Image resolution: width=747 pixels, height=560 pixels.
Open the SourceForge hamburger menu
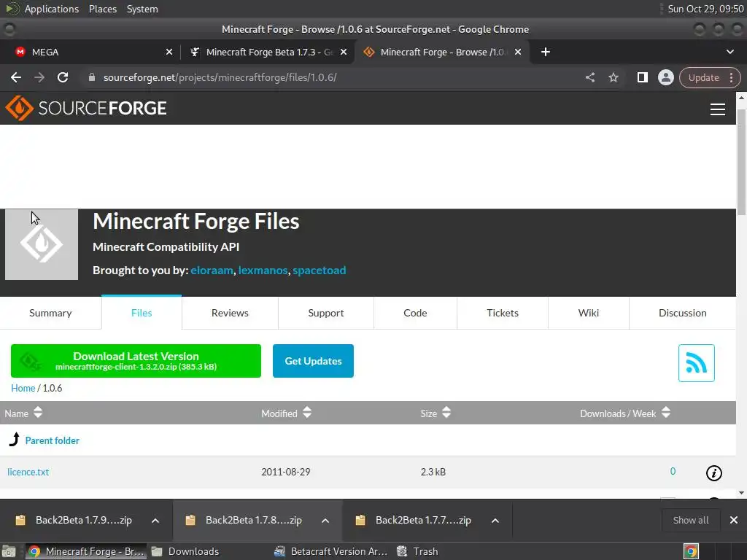pyautogui.click(x=718, y=109)
